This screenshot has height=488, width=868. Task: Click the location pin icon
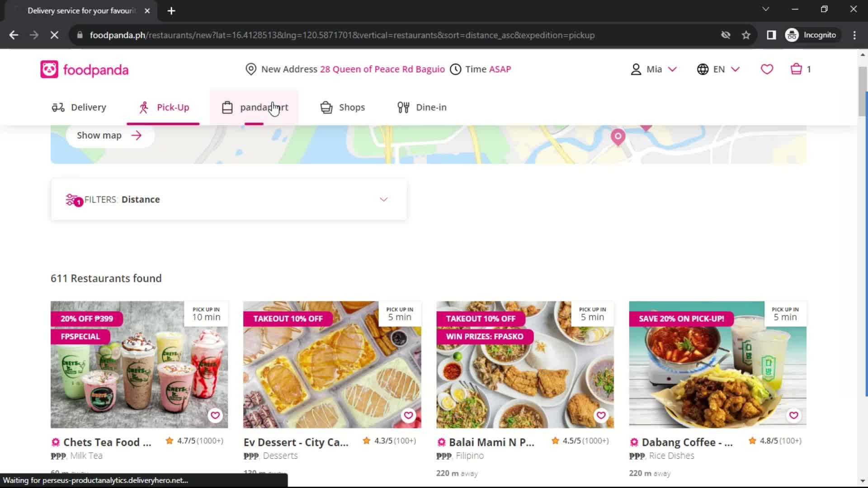(x=251, y=69)
